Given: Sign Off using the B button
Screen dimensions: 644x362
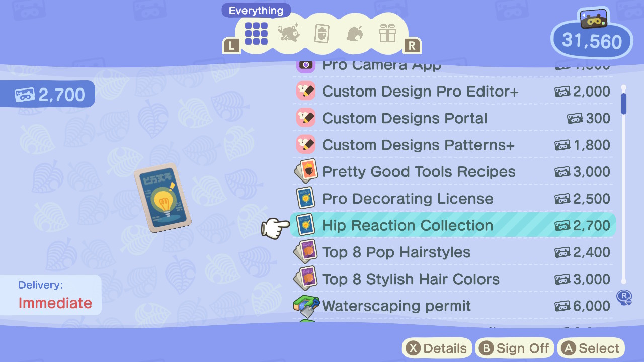Looking at the screenshot, I should [x=514, y=348].
